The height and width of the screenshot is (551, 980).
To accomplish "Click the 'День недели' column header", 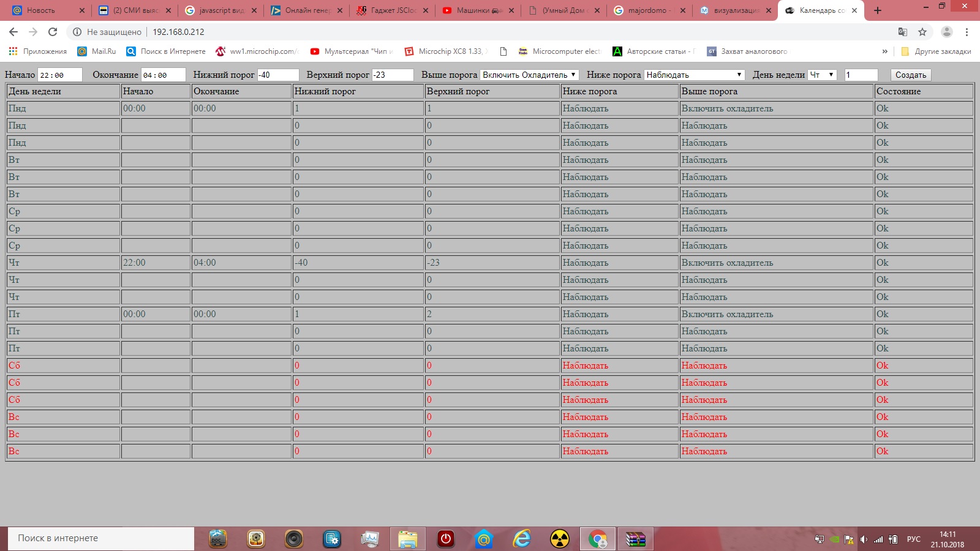I will (63, 91).
